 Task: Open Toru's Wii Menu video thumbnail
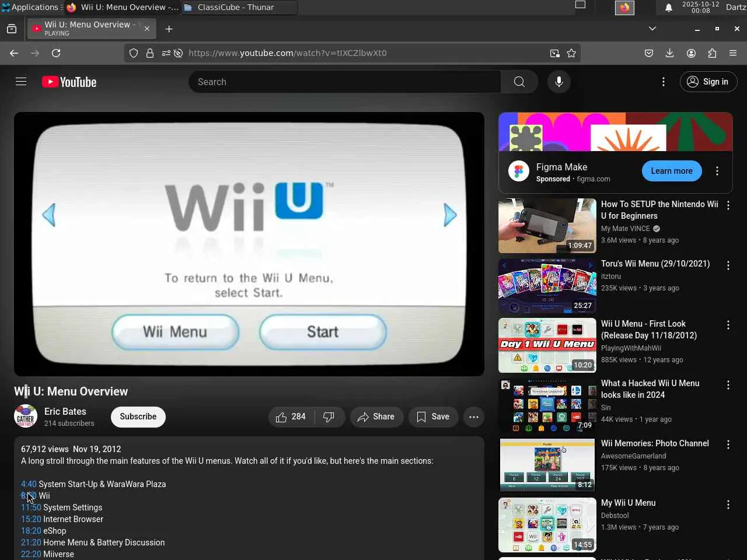pyautogui.click(x=547, y=286)
